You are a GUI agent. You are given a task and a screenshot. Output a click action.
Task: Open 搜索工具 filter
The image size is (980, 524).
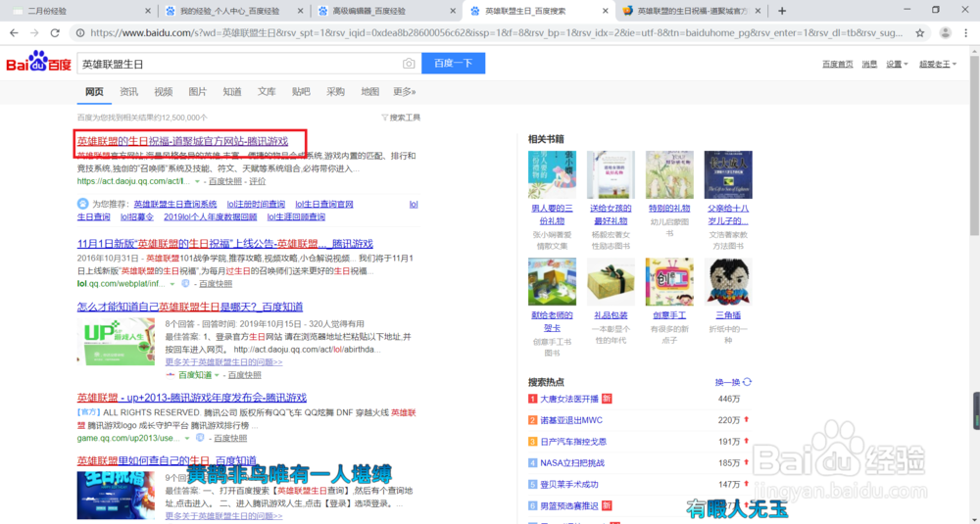pyautogui.click(x=401, y=118)
